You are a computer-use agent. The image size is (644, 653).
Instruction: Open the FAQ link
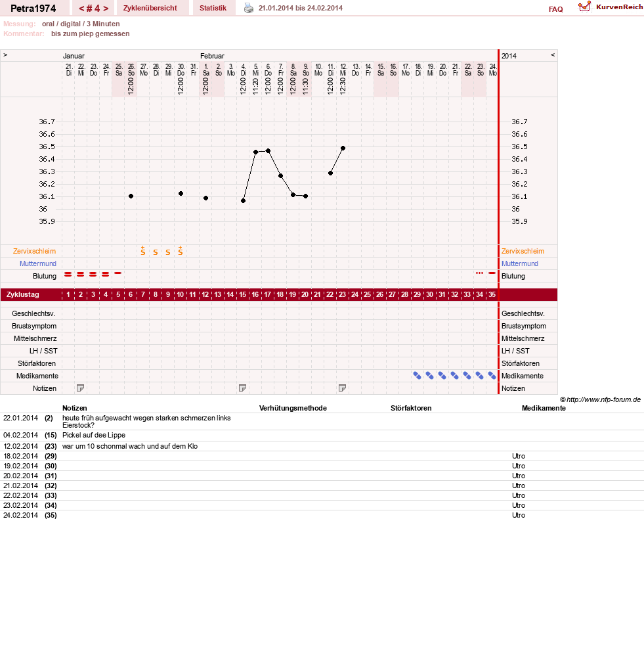(x=556, y=9)
